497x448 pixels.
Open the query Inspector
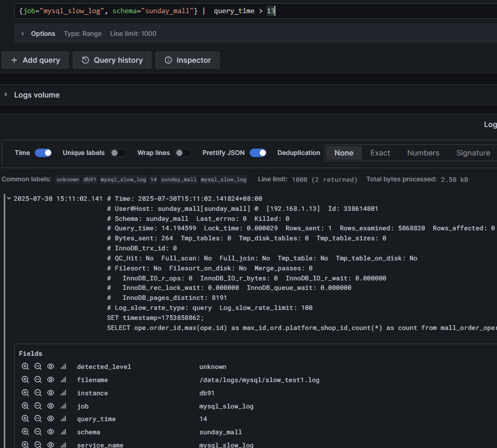click(x=188, y=60)
